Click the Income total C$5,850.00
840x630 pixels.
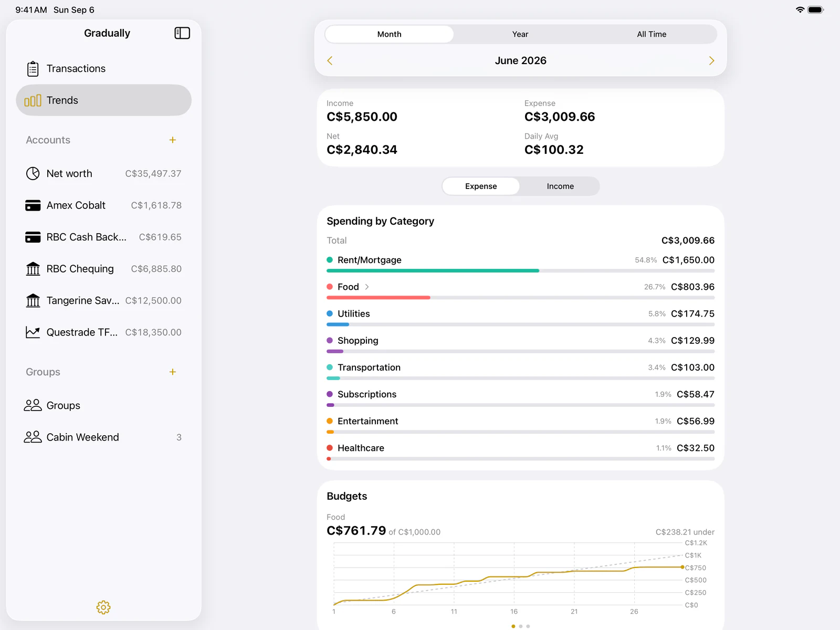point(362,117)
